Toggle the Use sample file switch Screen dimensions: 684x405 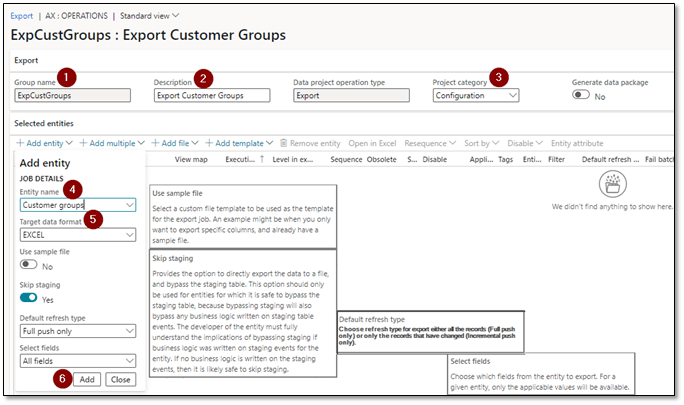click(29, 266)
